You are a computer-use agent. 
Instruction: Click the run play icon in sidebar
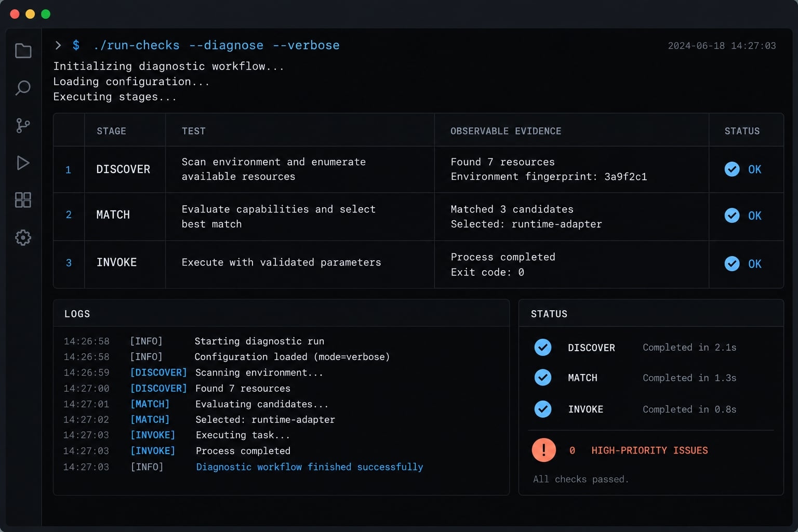click(23, 163)
